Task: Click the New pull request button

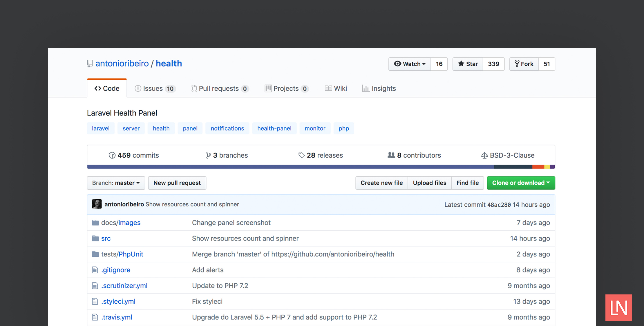Action: coord(177,183)
